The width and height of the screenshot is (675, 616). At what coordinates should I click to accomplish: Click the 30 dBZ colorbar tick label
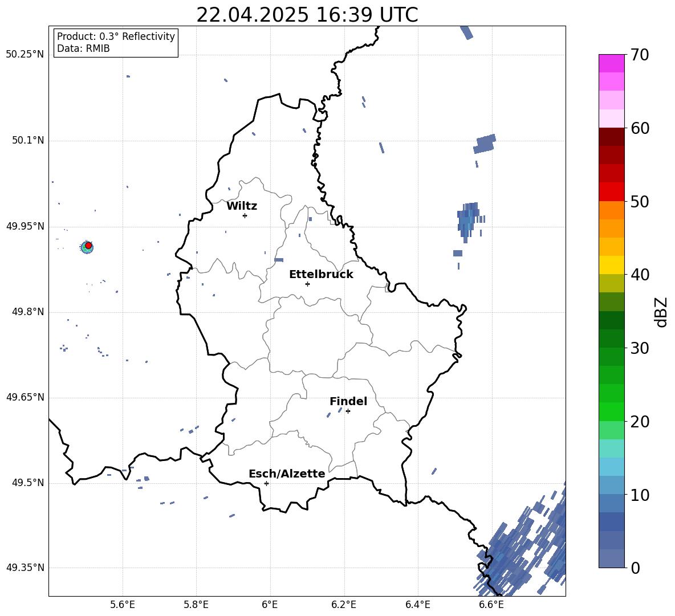(640, 348)
